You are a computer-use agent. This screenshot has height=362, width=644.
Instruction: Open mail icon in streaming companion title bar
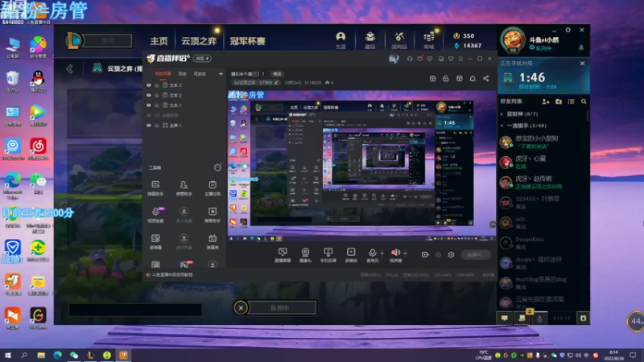[x=419, y=59]
